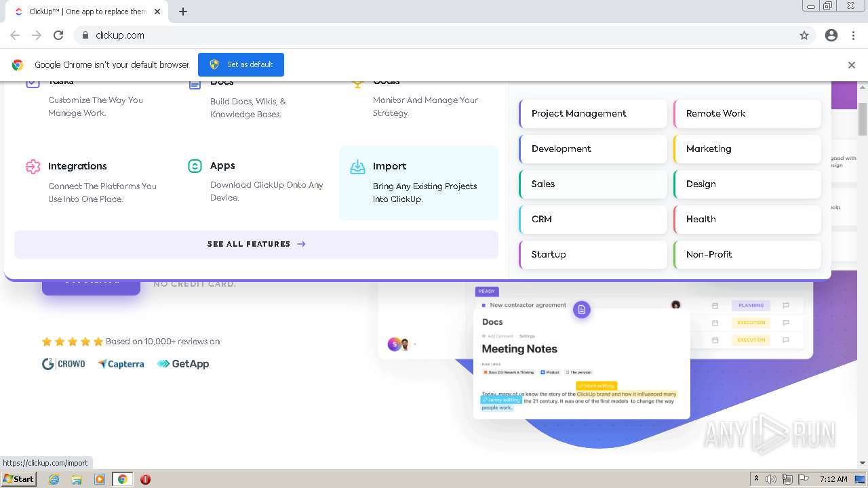Click the PLANNING status tag
Screen dimensions: 868x488
coord(751,305)
